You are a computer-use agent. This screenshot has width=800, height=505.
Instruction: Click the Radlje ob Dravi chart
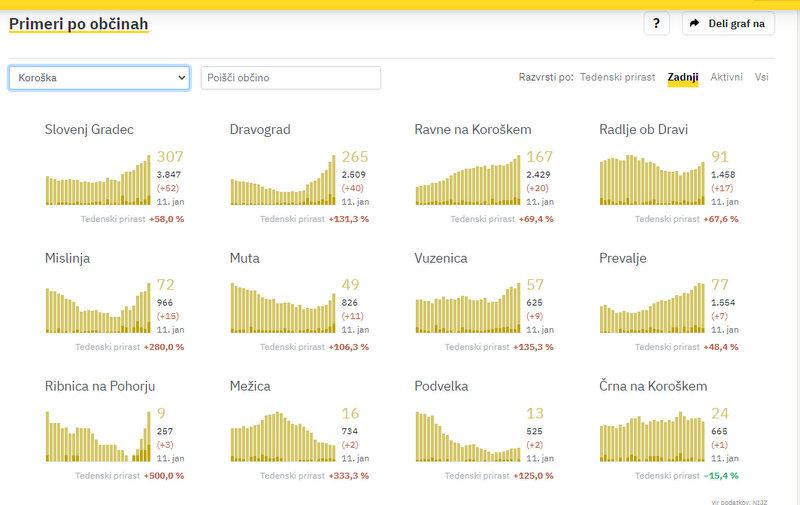(x=652, y=180)
